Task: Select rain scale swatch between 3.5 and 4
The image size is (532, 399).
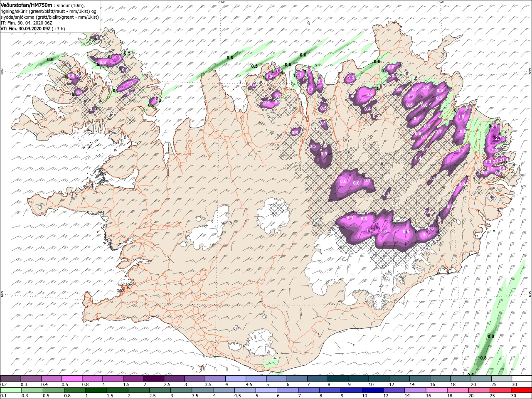Action: (202, 390)
